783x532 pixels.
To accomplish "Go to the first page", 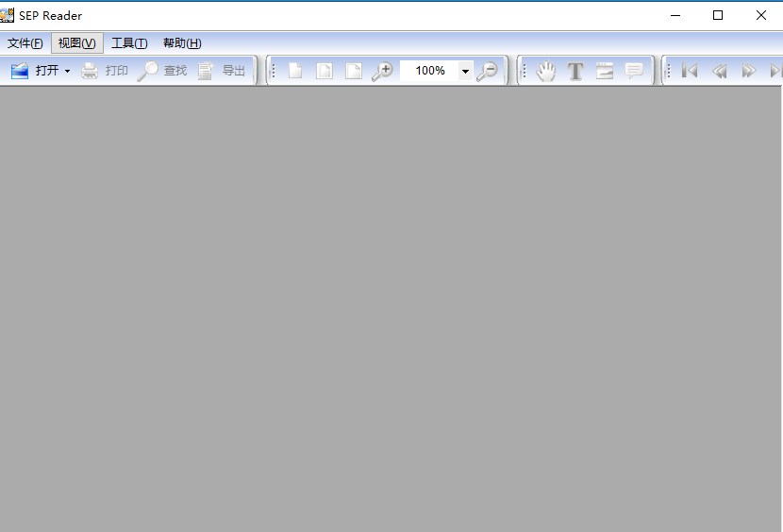I will [x=690, y=71].
